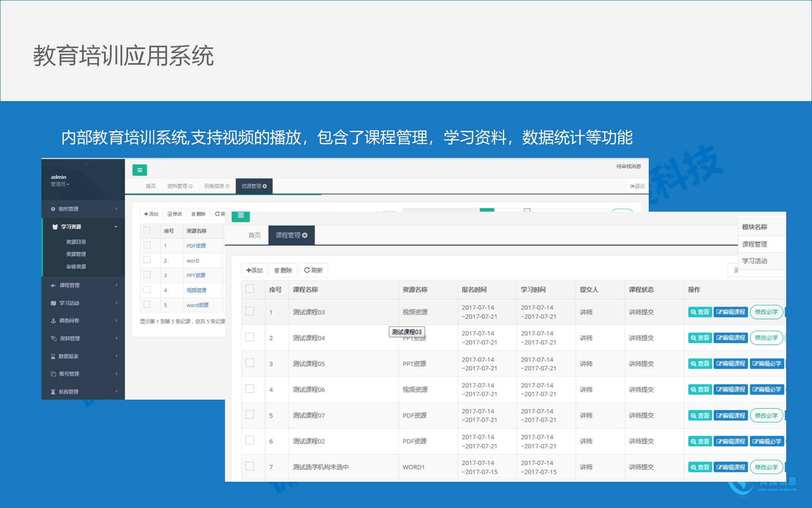Switch to the 问卷信息 tab

point(214,186)
